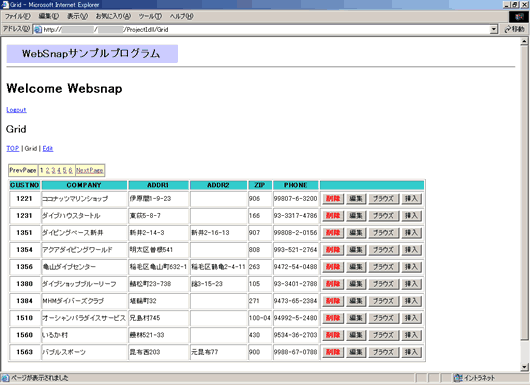
Task: Click the ブラウズ button for customer 1384
Action: pos(383,301)
